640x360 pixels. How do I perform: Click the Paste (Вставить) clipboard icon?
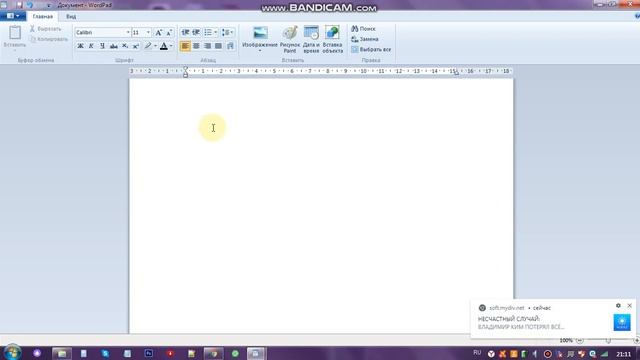15,33
